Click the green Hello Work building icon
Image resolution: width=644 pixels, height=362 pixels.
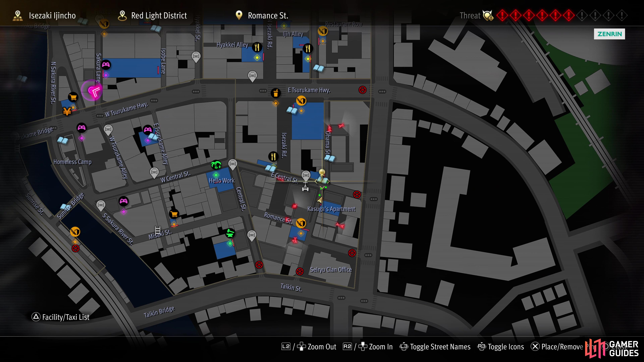(216, 165)
